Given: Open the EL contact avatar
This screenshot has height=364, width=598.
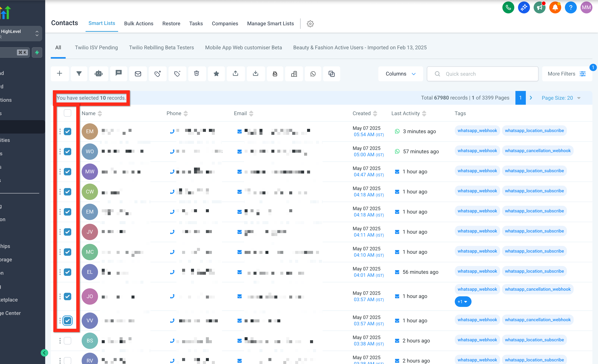Looking at the screenshot, I should click(89, 272).
